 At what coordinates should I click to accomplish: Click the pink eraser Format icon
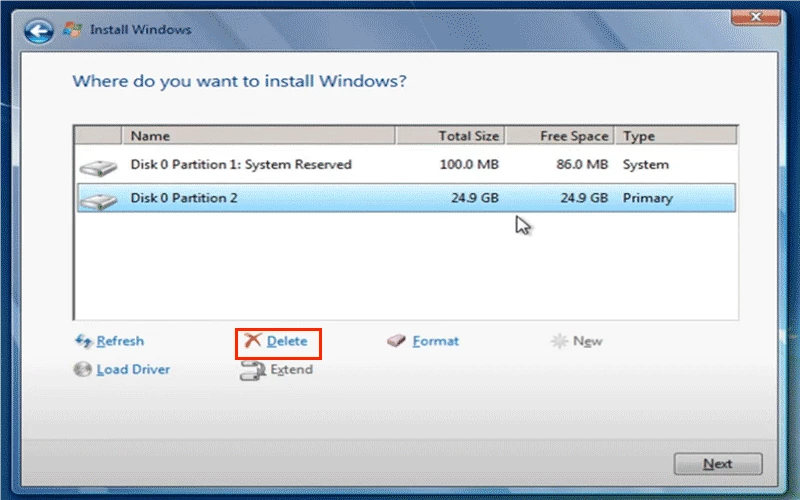click(x=396, y=340)
